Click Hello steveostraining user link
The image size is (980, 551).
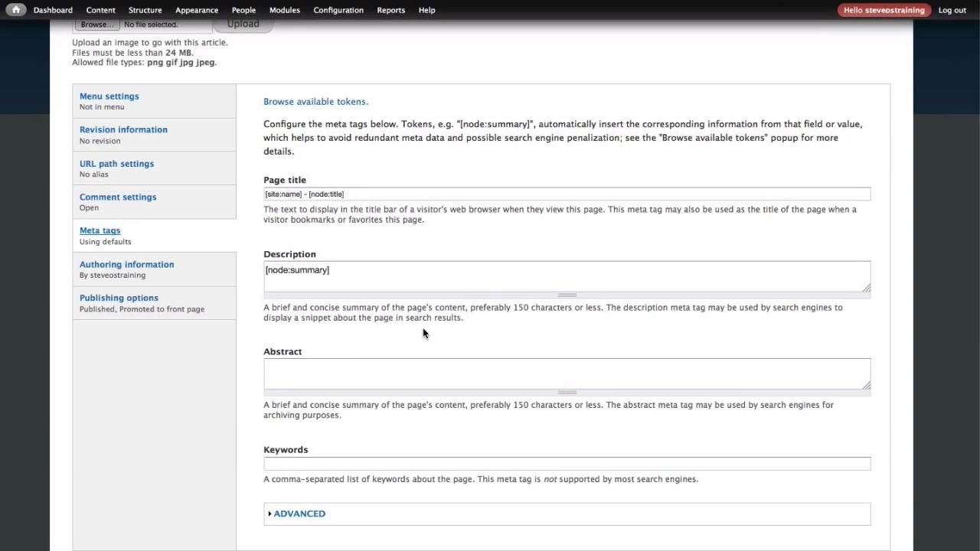click(x=884, y=10)
